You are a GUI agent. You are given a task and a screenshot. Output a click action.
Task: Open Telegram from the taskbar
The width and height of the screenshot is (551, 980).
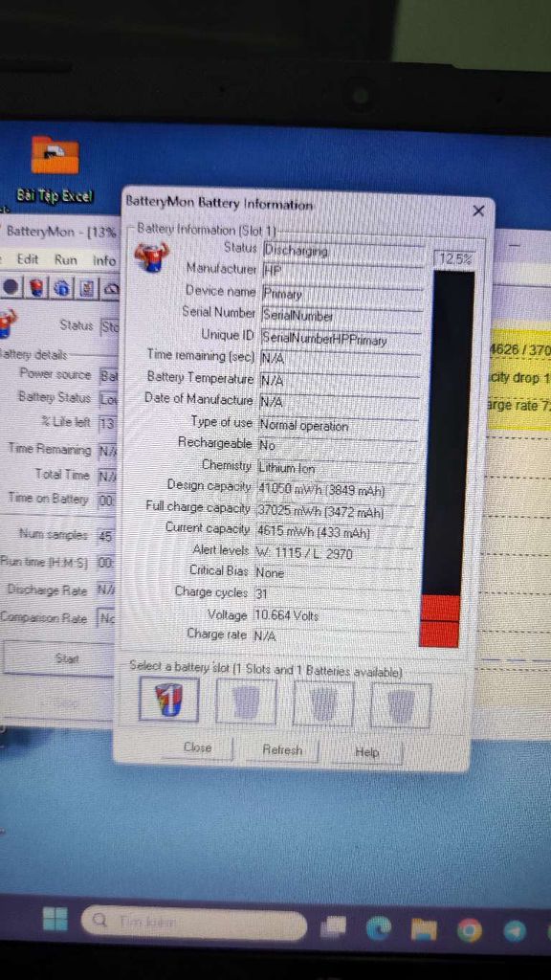point(516,932)
